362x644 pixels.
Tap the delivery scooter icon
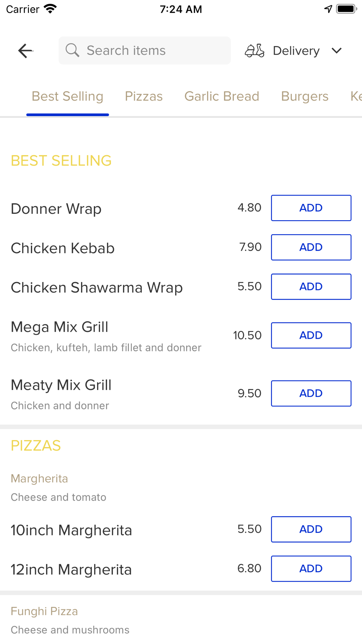pos(254,51)
